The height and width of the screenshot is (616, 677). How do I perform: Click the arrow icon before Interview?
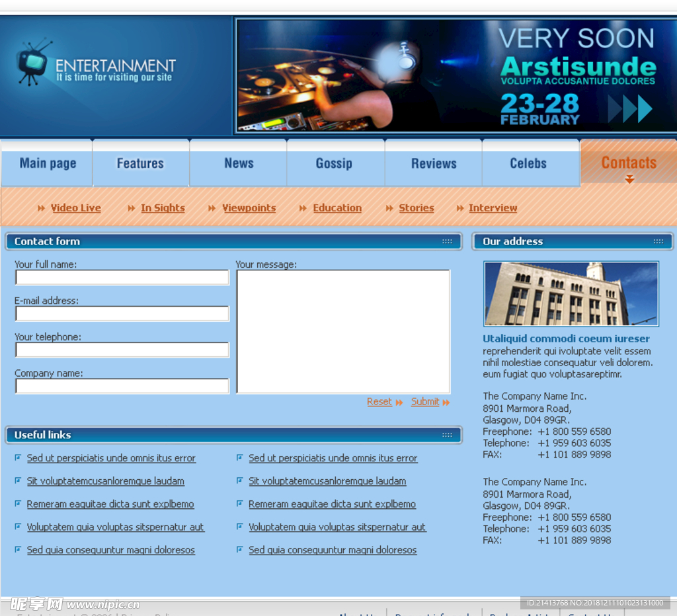point(460,208)
